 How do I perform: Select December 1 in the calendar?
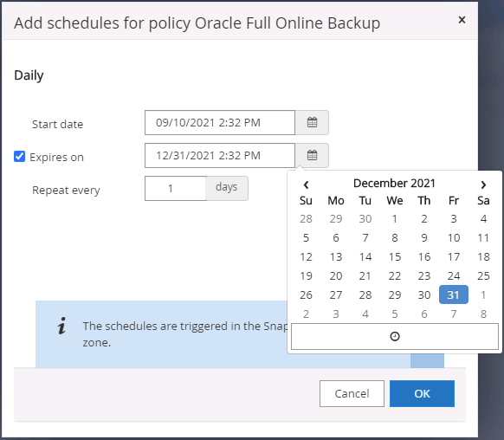(394, 219)
